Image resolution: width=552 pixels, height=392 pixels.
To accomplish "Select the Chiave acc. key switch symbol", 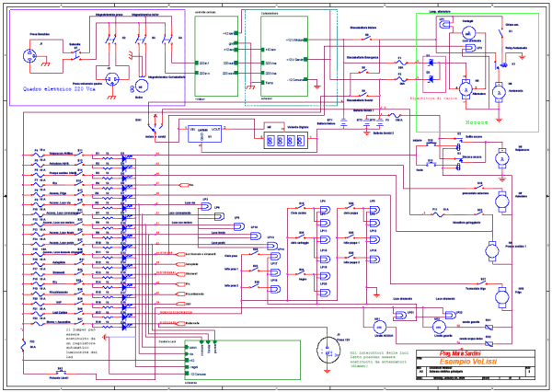I will coord(500,33).
